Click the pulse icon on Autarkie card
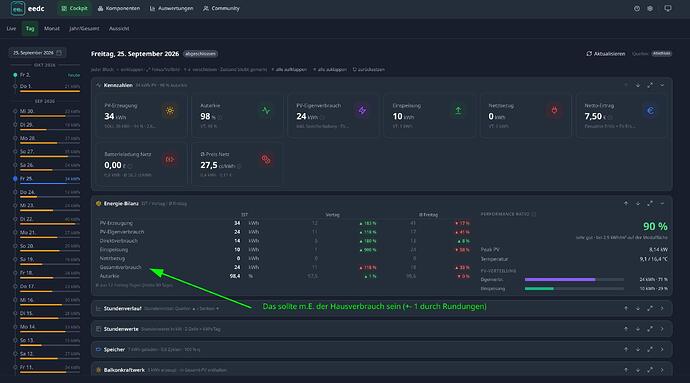This screenshot has height=383, width=690. coord(266,110)
